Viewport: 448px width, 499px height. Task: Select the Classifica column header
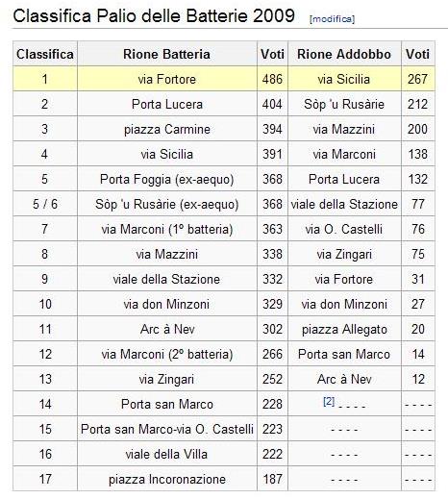click(x=45, y=54)
